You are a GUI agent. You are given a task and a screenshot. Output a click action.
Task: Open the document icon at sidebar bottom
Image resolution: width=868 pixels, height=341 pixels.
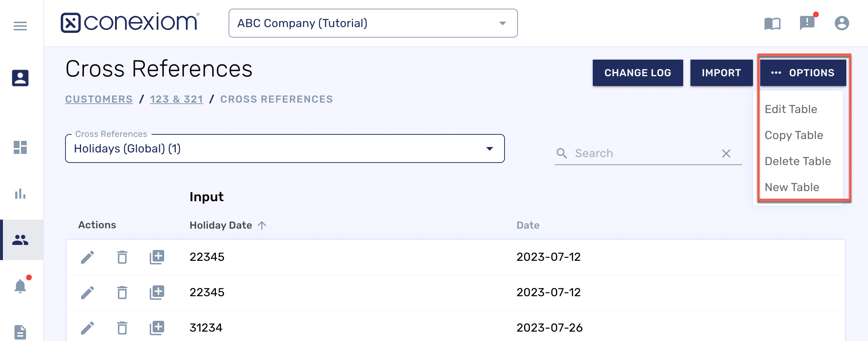[21, 331]
